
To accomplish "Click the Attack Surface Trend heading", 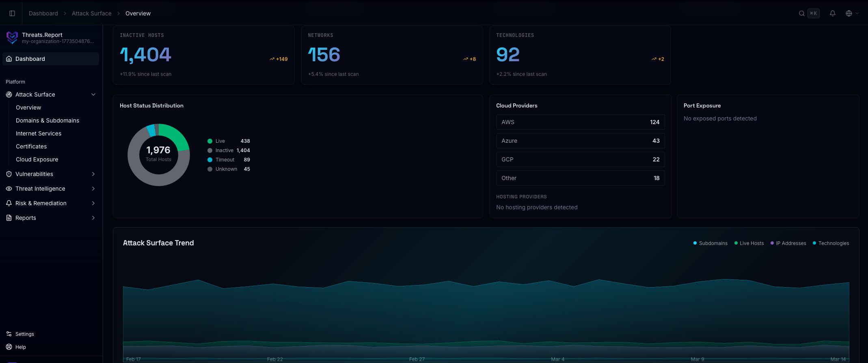I will [x=158, y=243].
